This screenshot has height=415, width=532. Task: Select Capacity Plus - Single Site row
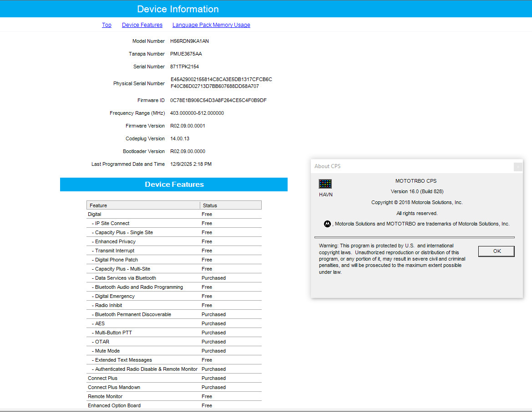(x=174, y=232)
